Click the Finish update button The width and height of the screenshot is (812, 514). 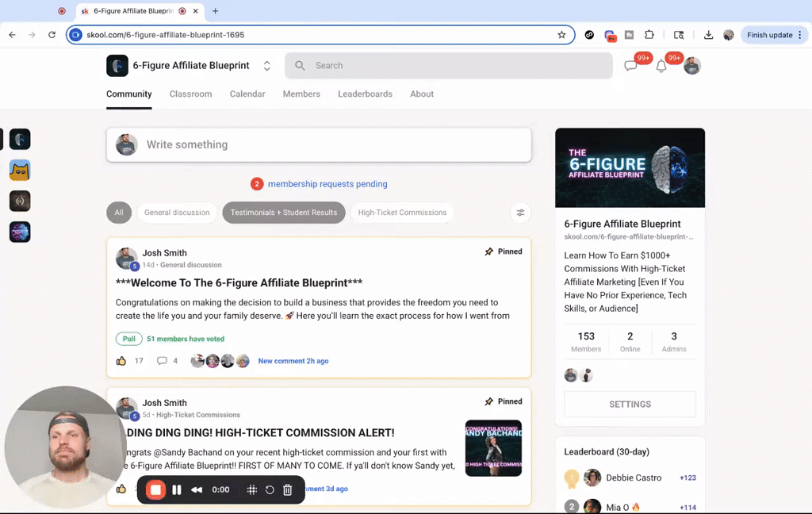pyautogui.click(x=774, y=35)
